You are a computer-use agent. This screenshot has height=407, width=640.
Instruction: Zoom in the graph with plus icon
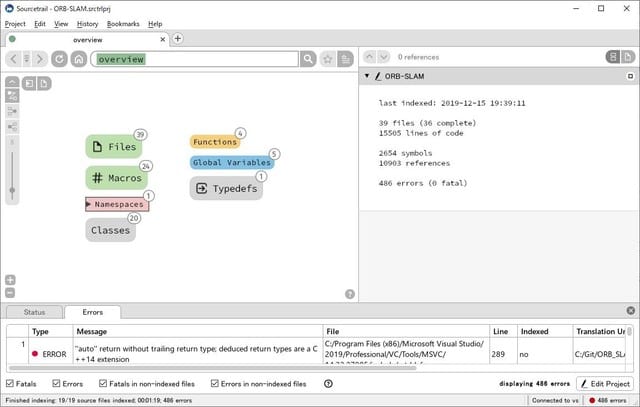point(10,280)
